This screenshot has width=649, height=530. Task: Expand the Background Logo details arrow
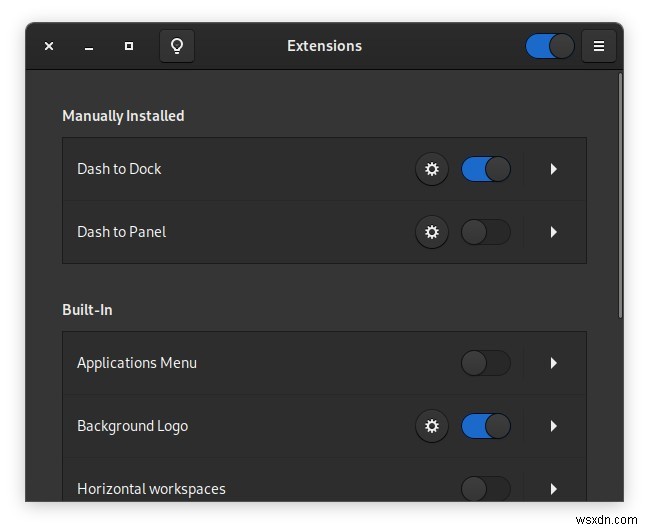[553, 426]
